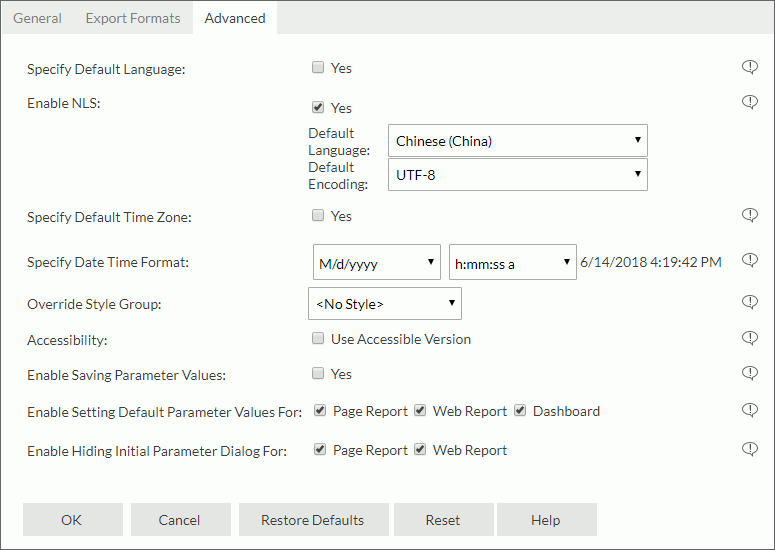Image resolution: width=775 pixels, height=550 pixels.
Task: Switch to the General tab
Action: 37,18
